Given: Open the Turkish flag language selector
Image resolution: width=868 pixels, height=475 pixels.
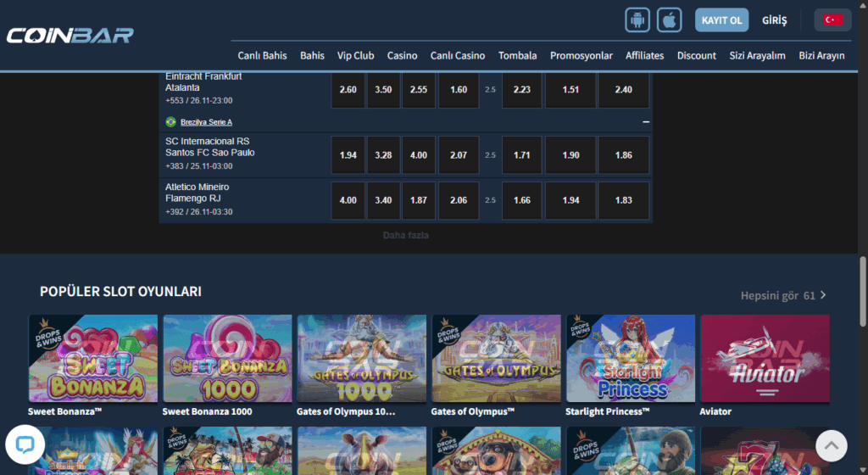Looking at the screenshot, I should click(832, 20).
